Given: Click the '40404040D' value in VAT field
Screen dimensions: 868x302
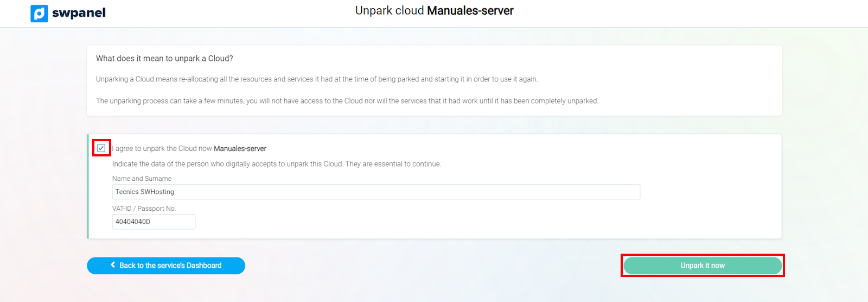Looking at the screenshot, I should (133, 222).
